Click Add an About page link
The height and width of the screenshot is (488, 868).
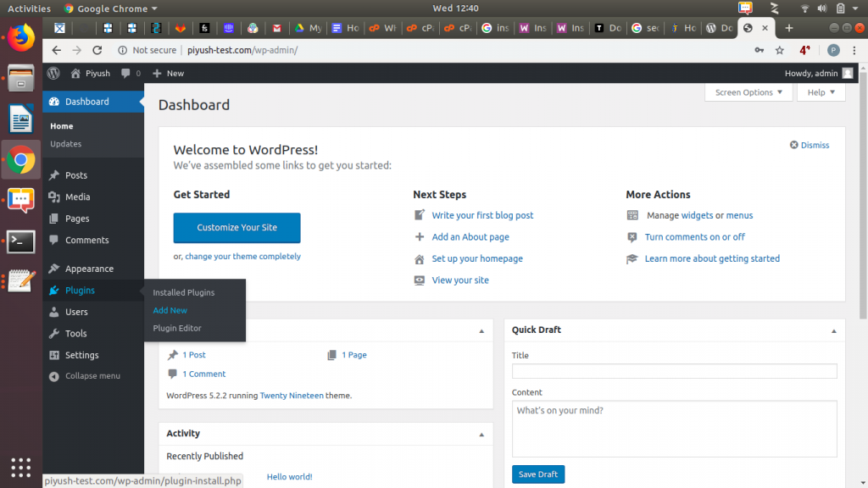[x=470, y=237]
